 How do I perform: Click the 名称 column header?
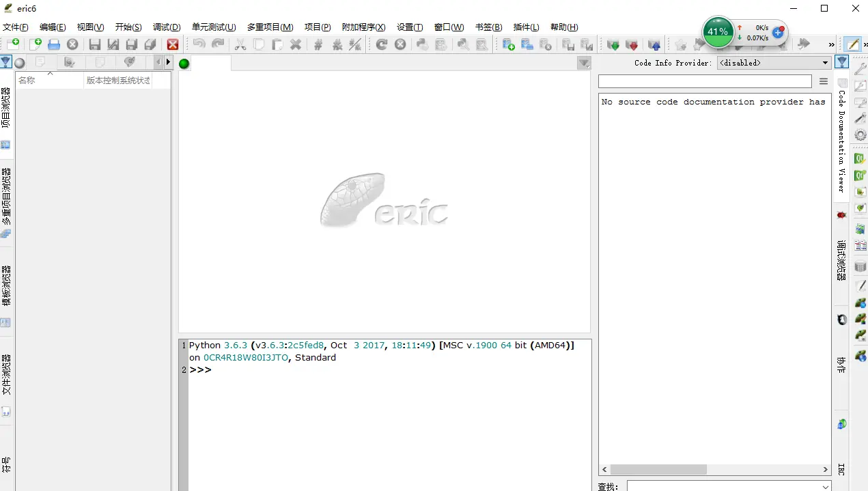(49, 80)
